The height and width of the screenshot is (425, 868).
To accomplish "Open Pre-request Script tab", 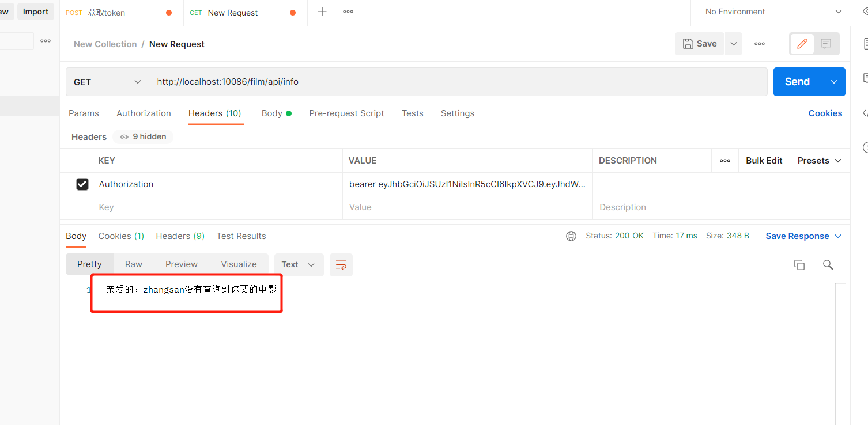I will click(x=346, y=113).
